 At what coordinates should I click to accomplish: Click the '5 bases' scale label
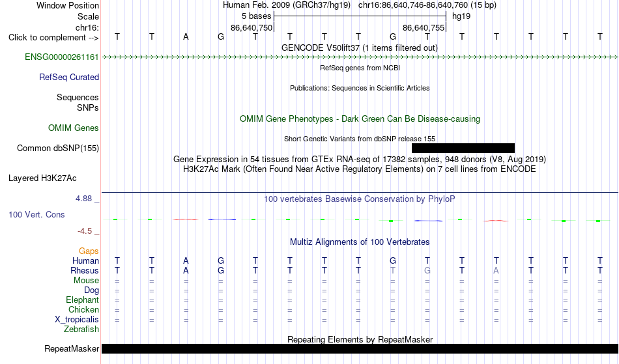pyautogui.click(x=257, y=16)
